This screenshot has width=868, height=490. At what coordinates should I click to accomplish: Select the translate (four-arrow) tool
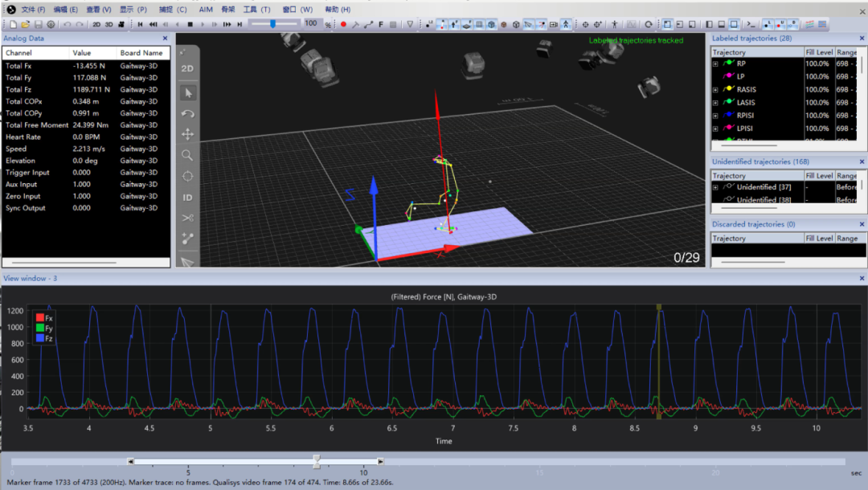coord(187,134)
